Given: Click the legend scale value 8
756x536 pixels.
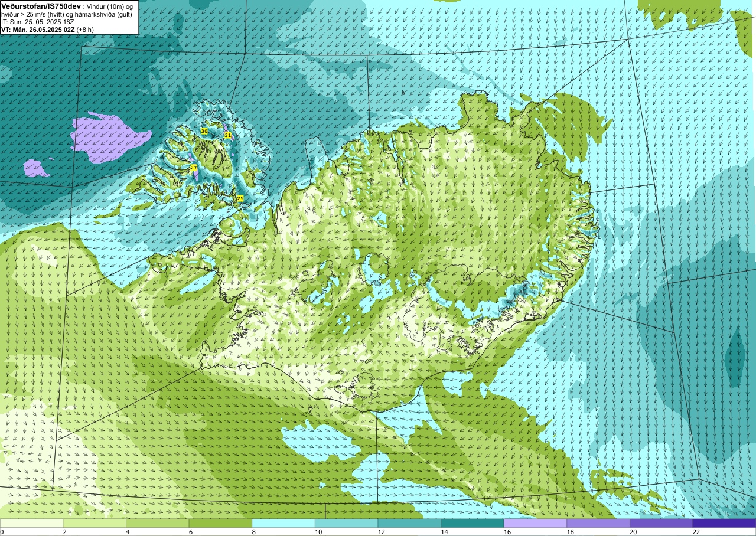Looking at the screenshot, I should tap(253, 532).
